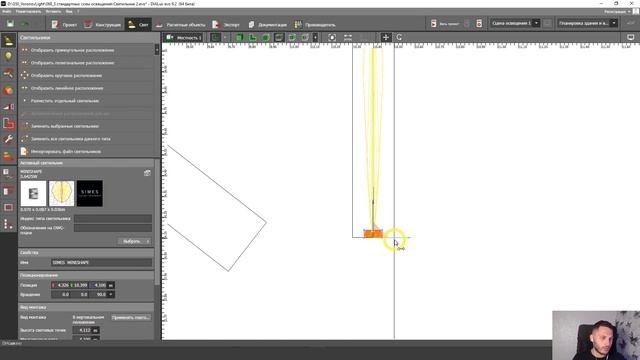Expand more view buttons arrow
This screenshot has width=640, height=360.
[x=315, y=38]
